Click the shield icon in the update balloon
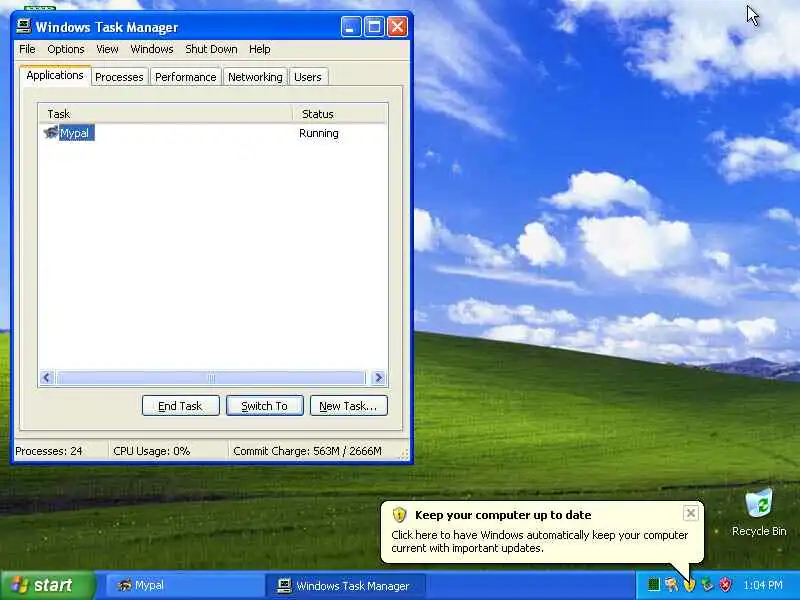 point(399,515)
